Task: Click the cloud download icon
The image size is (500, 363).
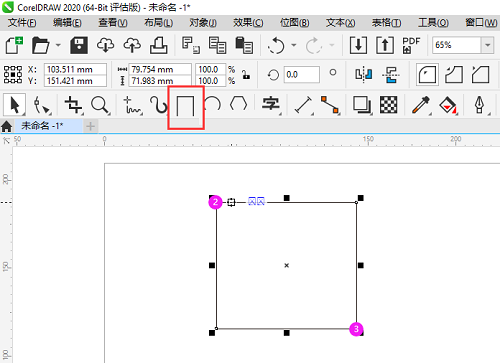Action: (x=105, y=45)
